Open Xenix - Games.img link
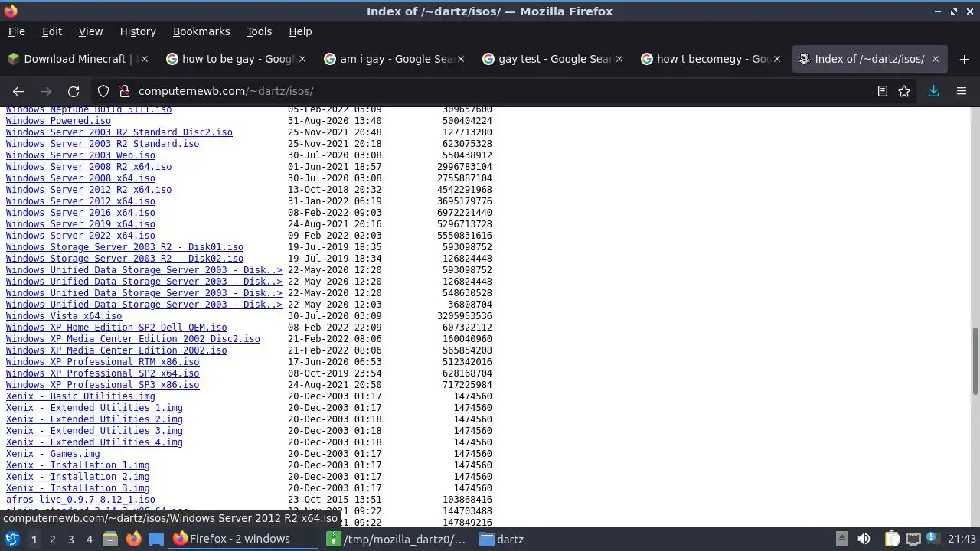The height and width of the screenshot is (551, 980). click(53, 454)
